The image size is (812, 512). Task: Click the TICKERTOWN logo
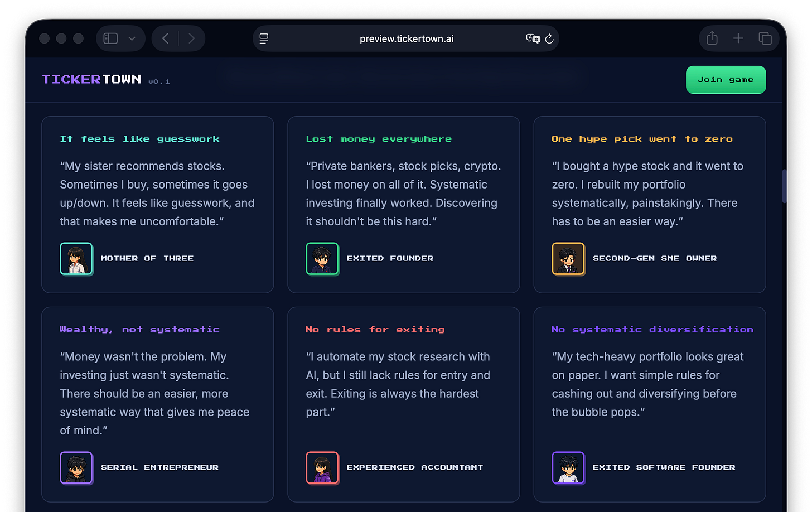[x=91, y=79]
